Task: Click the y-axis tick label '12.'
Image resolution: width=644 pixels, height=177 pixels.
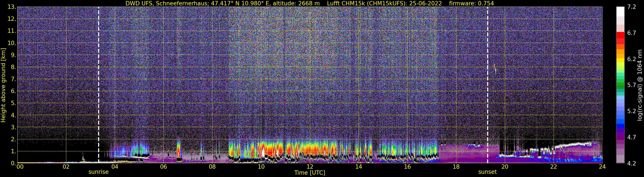Action: click(x=12, y=19)
